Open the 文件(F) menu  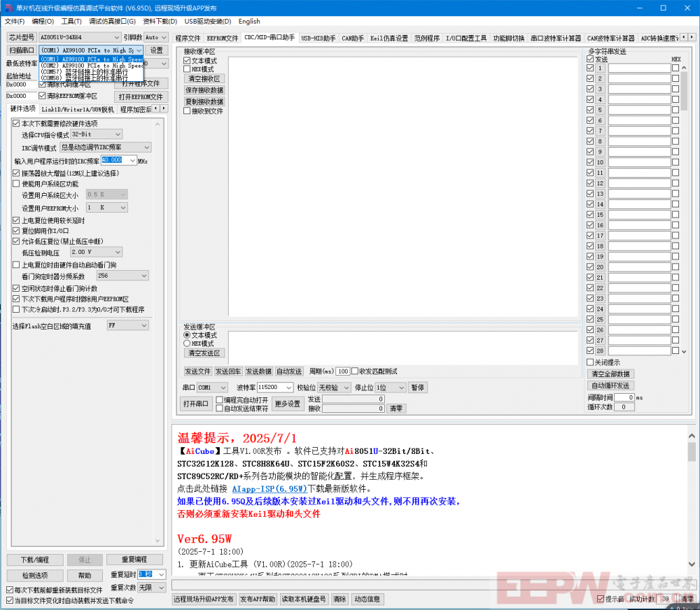[15, 22]
